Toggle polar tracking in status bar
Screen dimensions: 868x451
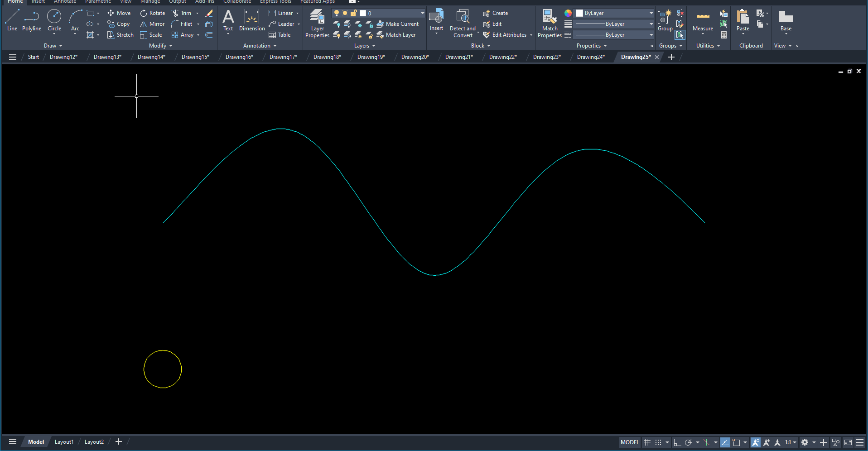point(688,442)
